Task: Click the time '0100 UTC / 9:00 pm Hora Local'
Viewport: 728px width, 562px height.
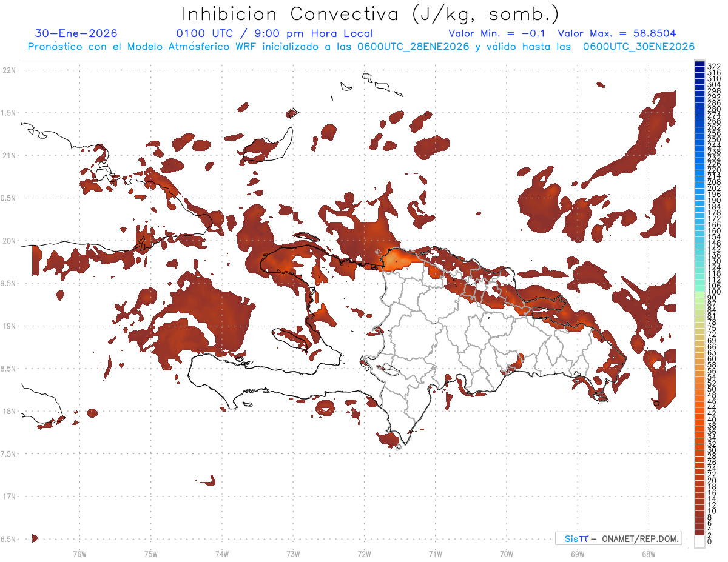Action: 275,33
